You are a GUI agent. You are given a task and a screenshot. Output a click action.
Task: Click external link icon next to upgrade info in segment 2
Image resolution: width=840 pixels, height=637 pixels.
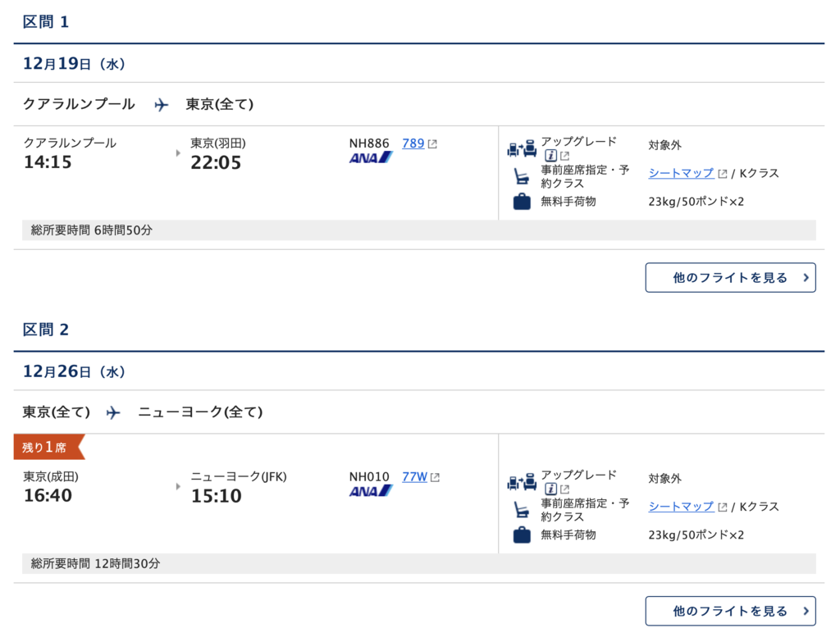[x=564, y=489]
